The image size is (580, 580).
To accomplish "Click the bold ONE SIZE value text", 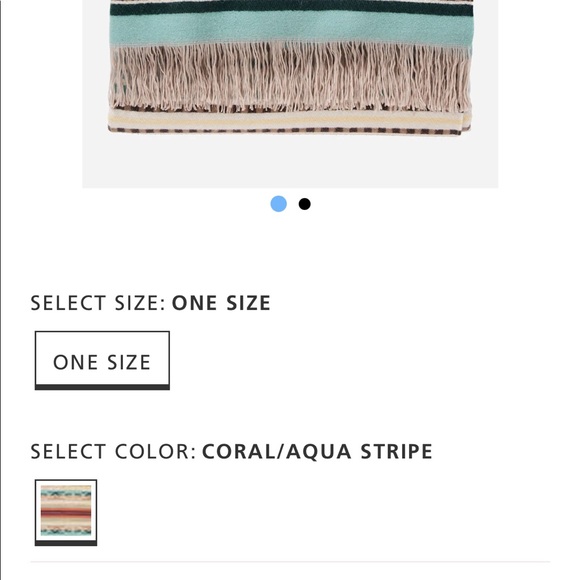I will (221, 303).
